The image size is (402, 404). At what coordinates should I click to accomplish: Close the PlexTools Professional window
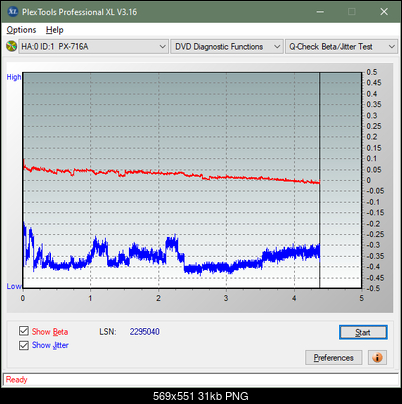[x=384, y=12]
